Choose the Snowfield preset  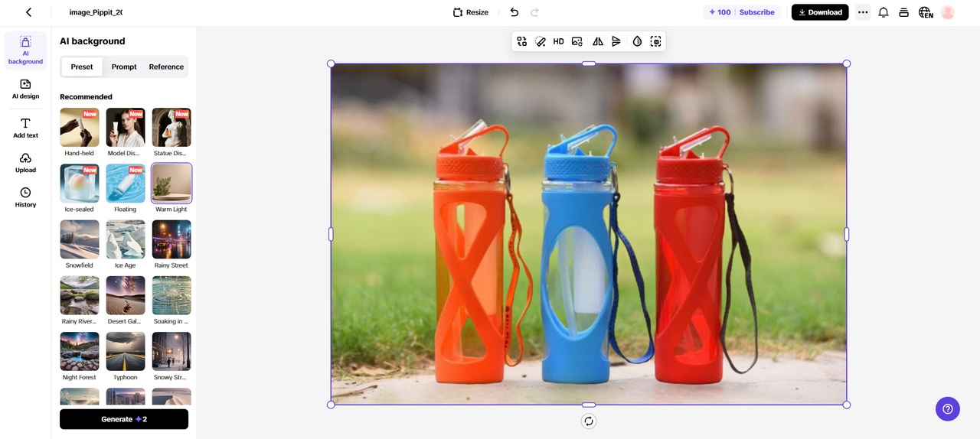click(x=80, y=239)
